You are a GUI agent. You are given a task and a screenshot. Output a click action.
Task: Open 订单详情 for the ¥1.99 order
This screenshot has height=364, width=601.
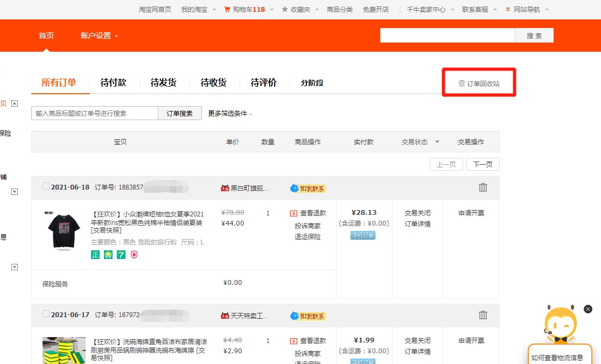(x=418, y=352)
